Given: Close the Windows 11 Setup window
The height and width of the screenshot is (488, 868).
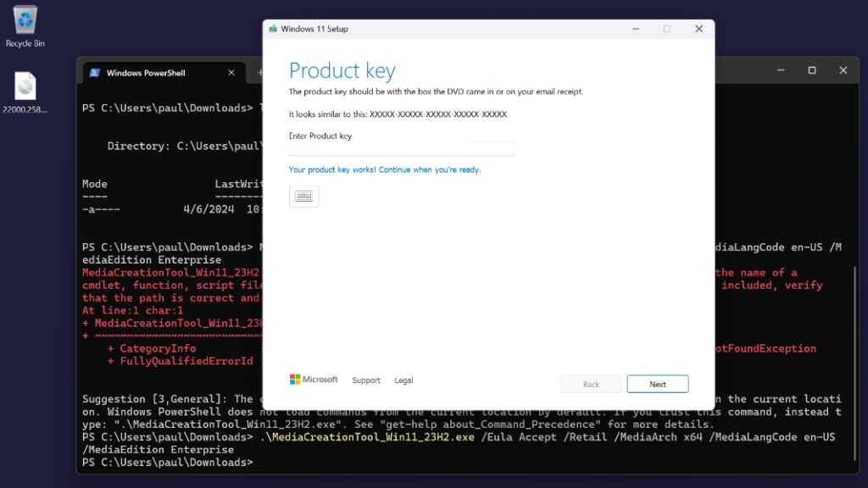Looking at the screenshot, I should pyautogui.click(x=698, y=29).
